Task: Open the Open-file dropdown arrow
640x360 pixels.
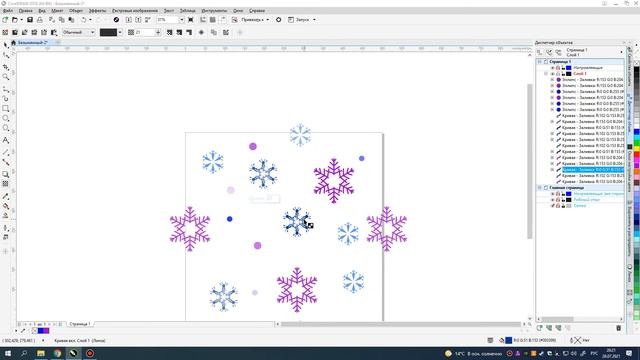Action: 21,20
